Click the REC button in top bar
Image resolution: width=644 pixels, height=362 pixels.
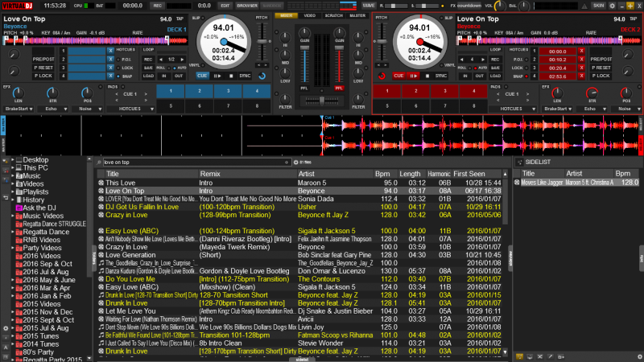click(157, 6)
